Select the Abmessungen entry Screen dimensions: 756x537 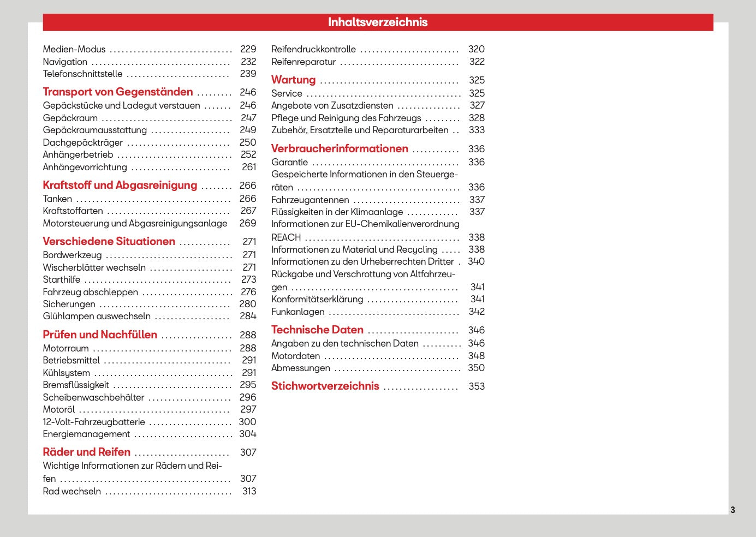click(x=301, y=368)
